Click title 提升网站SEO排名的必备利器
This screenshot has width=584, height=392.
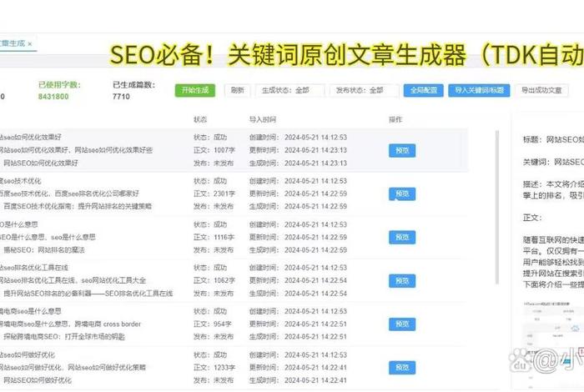(x=88, y=294)
